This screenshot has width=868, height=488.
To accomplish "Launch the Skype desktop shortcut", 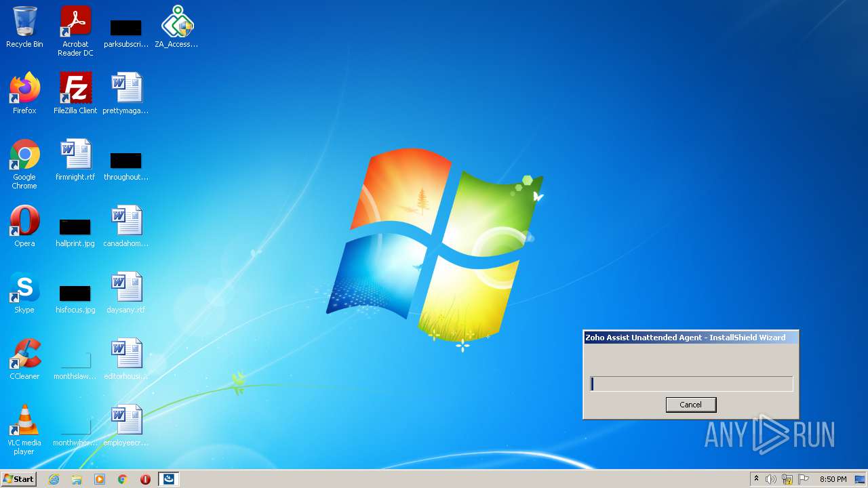I will (x=24, y=293).
